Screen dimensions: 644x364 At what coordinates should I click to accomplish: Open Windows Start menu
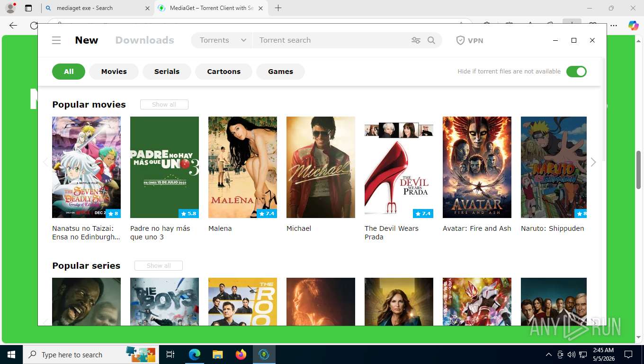coord(11,355)
